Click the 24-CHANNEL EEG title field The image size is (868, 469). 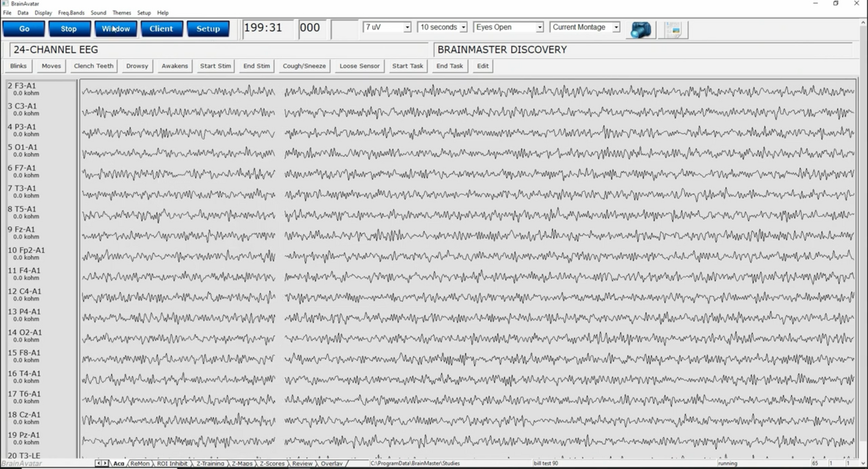pyautogui.click(x=219, y=50)
